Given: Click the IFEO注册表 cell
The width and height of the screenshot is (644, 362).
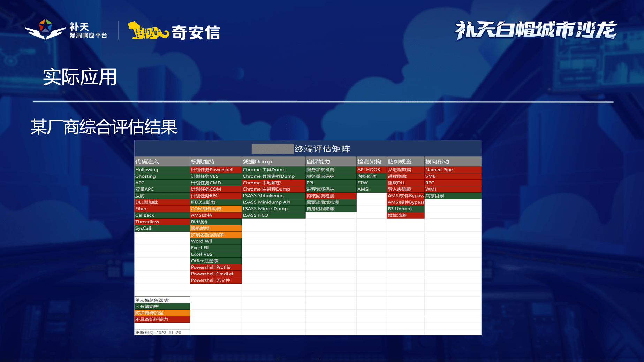Looking at the screenshot, I should 216,202.
